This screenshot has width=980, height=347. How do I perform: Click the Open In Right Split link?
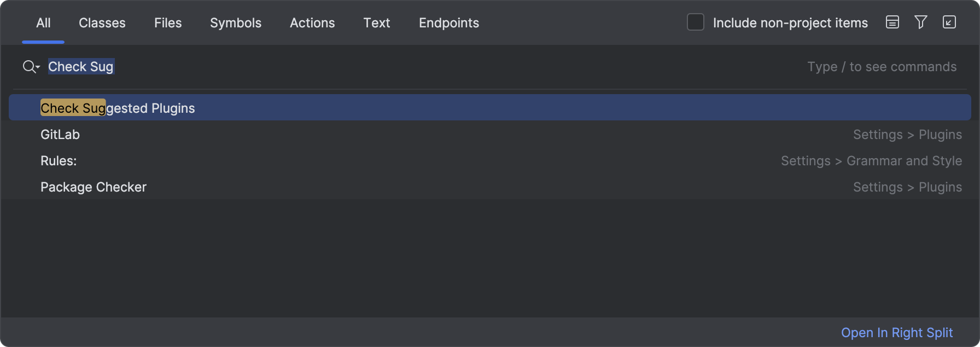tap(897, 332)
